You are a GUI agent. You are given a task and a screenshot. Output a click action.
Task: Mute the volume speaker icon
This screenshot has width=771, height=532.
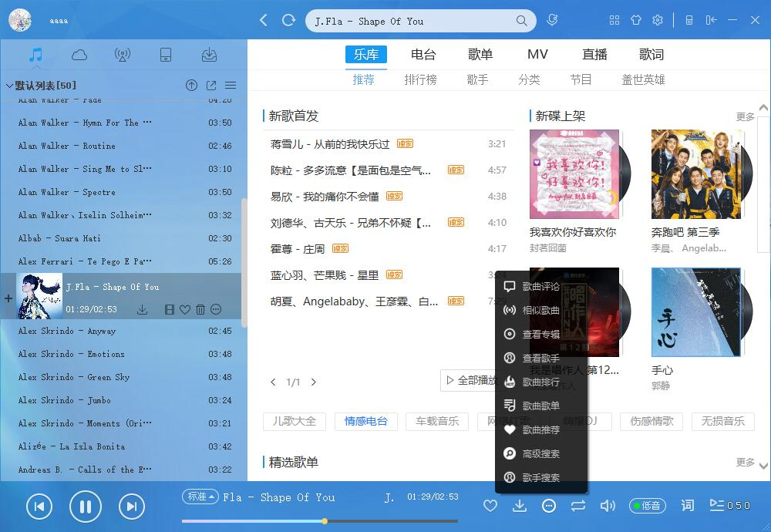(608, 506)
